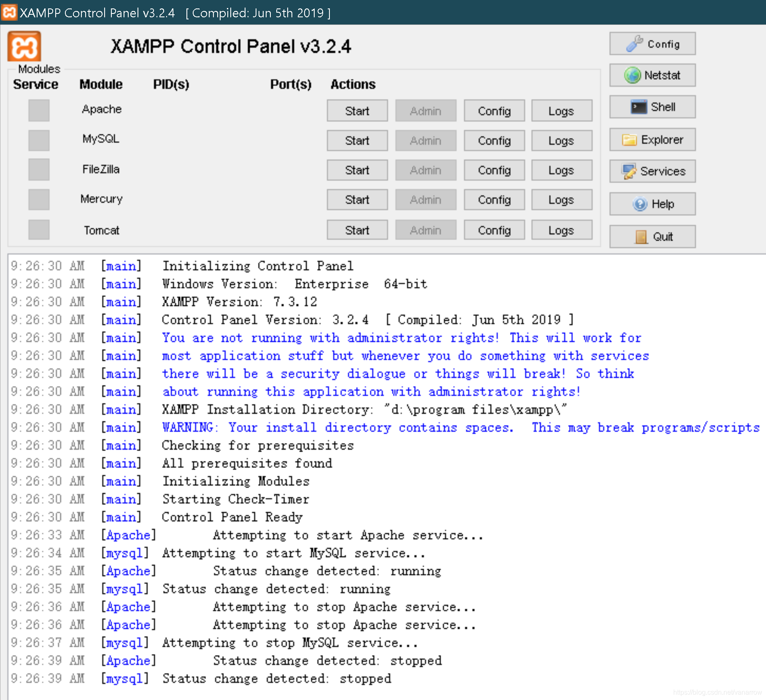The image size is (766, 700).
Task: Start the Mercury module
Action: coord(357,200)
